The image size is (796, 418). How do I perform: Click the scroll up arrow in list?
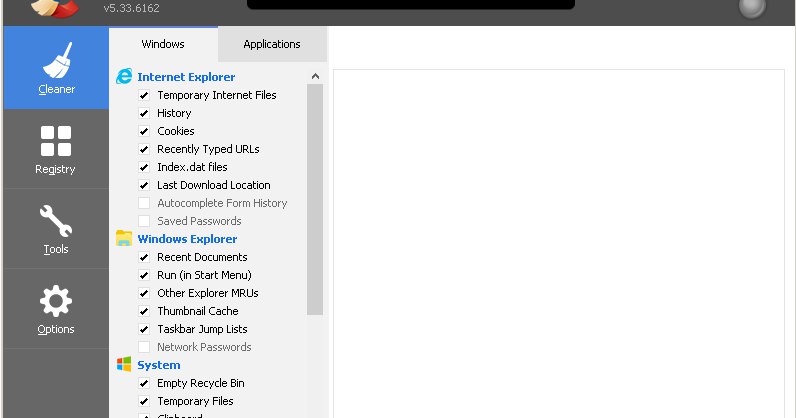pyautogui.click(x=315, y=76)
